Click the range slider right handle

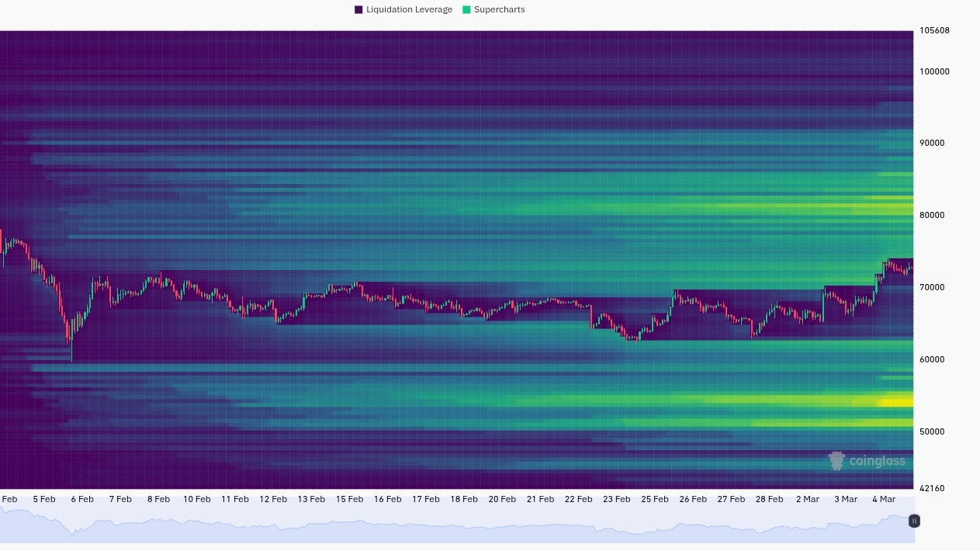tap(915, 522)
